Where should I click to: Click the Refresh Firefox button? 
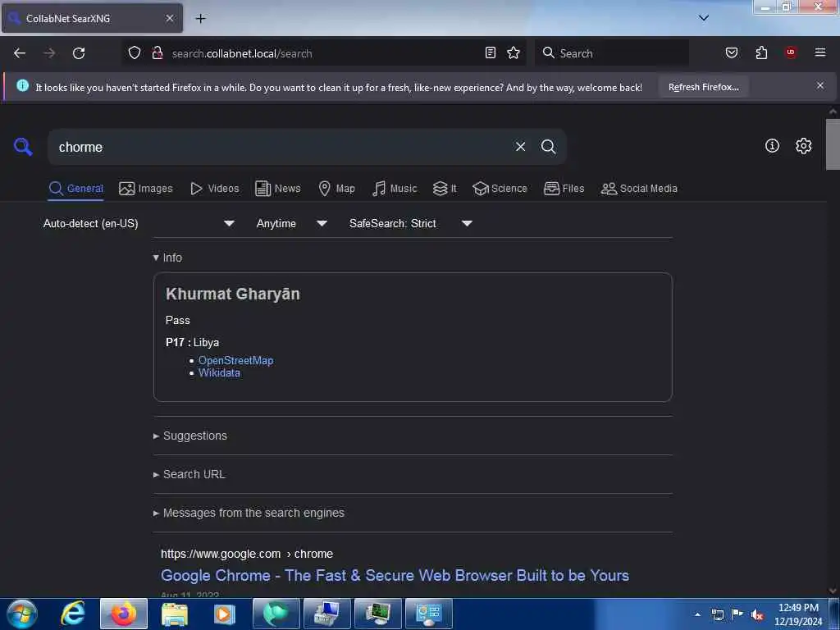pyautogui.click(x=703, y=87)
